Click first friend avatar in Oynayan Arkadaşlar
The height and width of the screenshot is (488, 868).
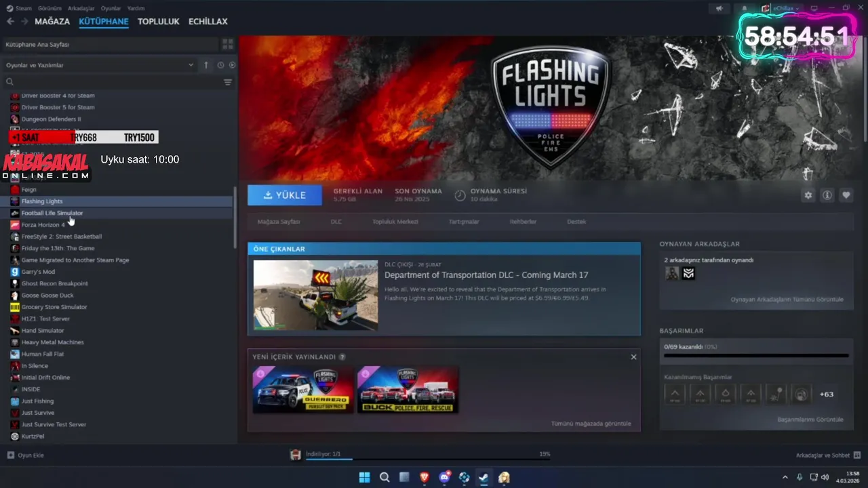[x=672, y=273]
